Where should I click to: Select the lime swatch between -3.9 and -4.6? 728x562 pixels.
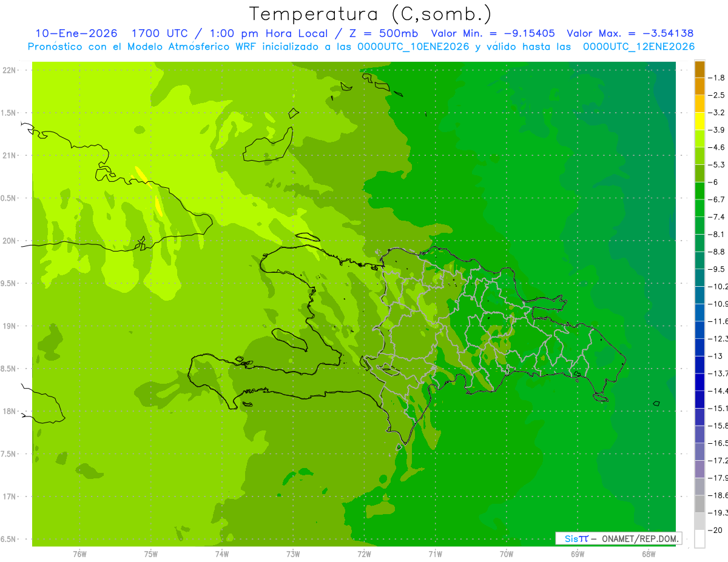pyautogui.click(x=699, y=139)
